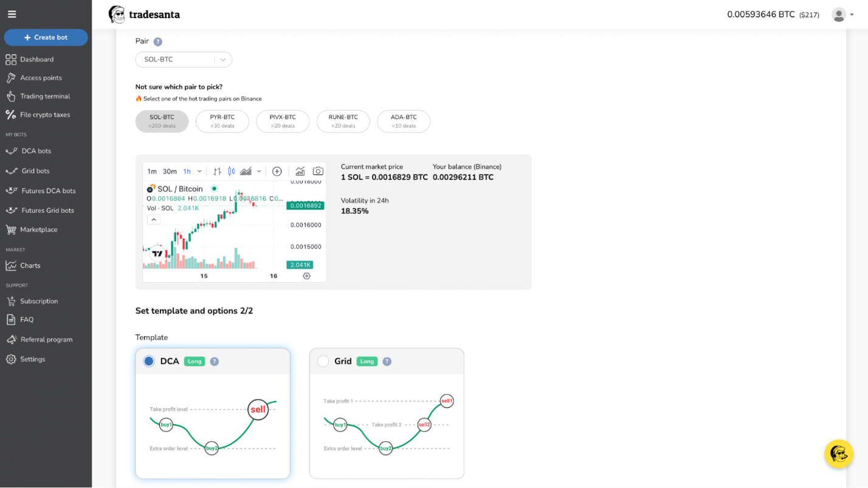The width and height of the screenshot is (868, 488).
Task: Choose the PYR-BTC hot pair
Action: click(222, 121)
